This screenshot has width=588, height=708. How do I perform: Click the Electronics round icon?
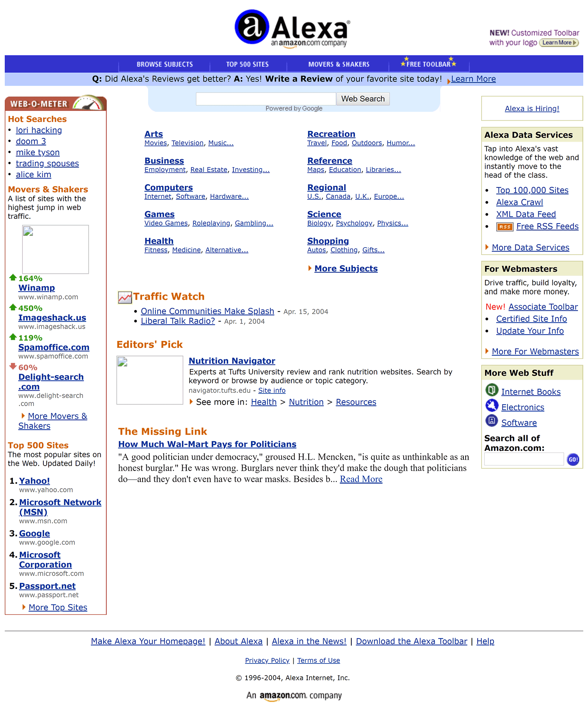click(x=492, y=405)
